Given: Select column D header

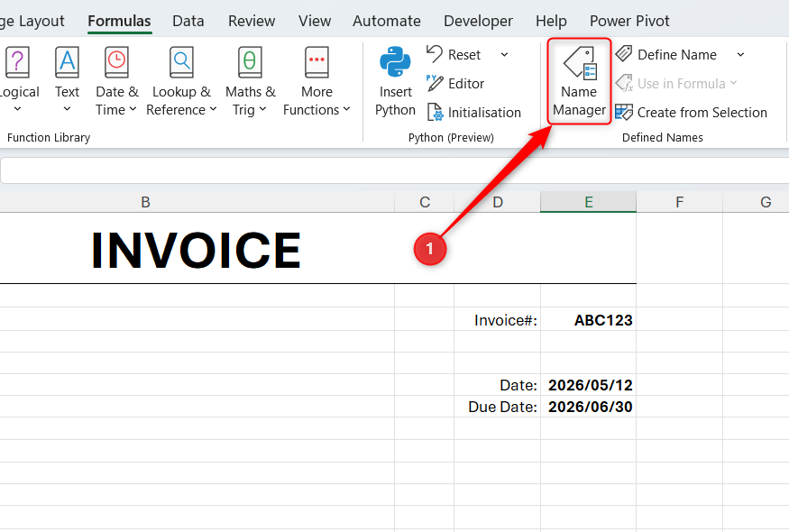Looking at the screenshot, I should (x=498, y=202).
